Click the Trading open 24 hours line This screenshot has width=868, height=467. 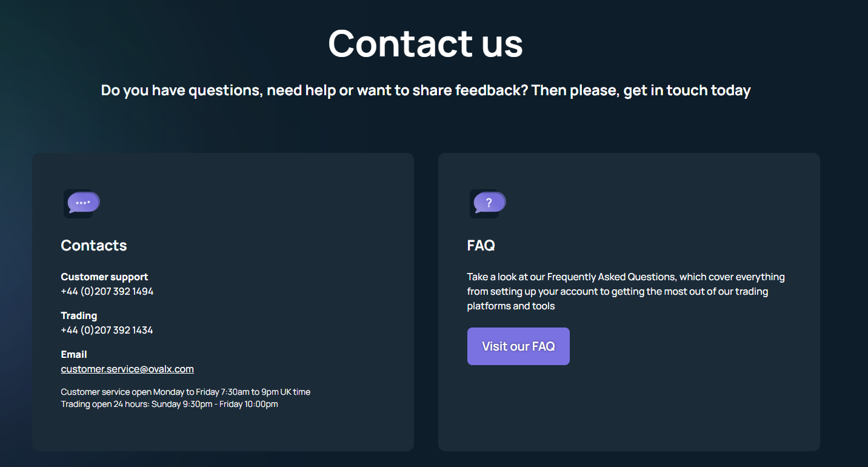click(170, 404)
